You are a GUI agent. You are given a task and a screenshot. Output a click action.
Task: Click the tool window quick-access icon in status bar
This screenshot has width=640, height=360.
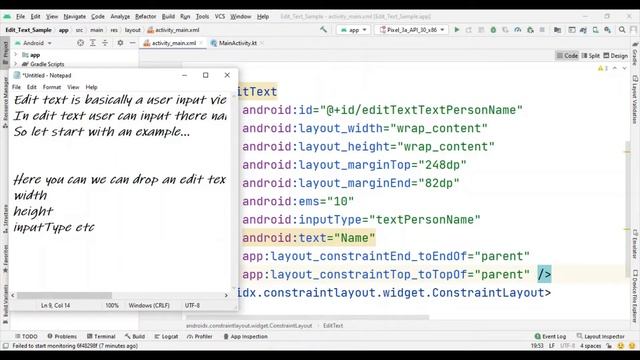click(5, 346)
